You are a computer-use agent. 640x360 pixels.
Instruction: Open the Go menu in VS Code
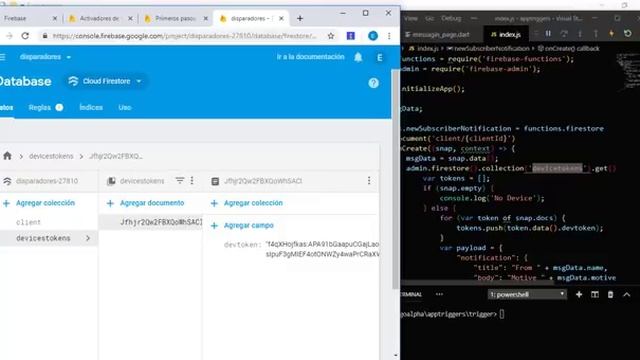point(430,18)
